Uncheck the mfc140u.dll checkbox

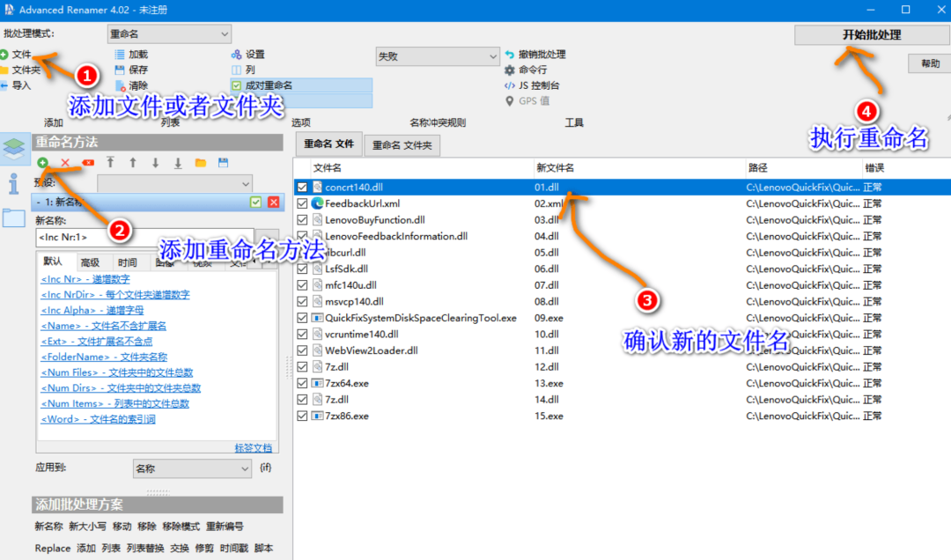pyautogui.click(x=302, y=285)
